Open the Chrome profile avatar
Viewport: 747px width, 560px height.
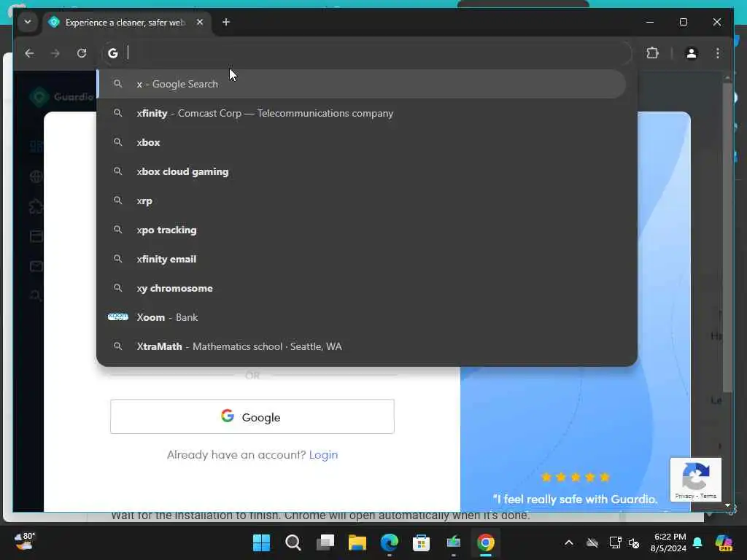point(692,53)
